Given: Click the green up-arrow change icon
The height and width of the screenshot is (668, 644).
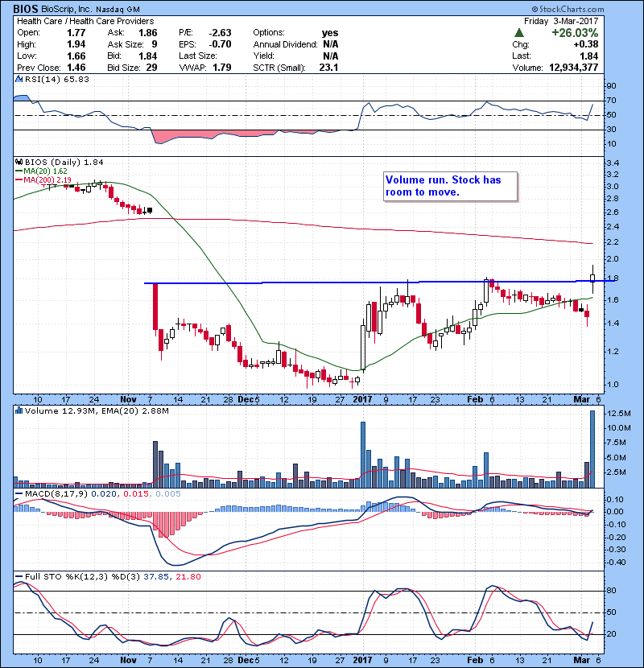Looking at the screenshot, I should point(518,33).
